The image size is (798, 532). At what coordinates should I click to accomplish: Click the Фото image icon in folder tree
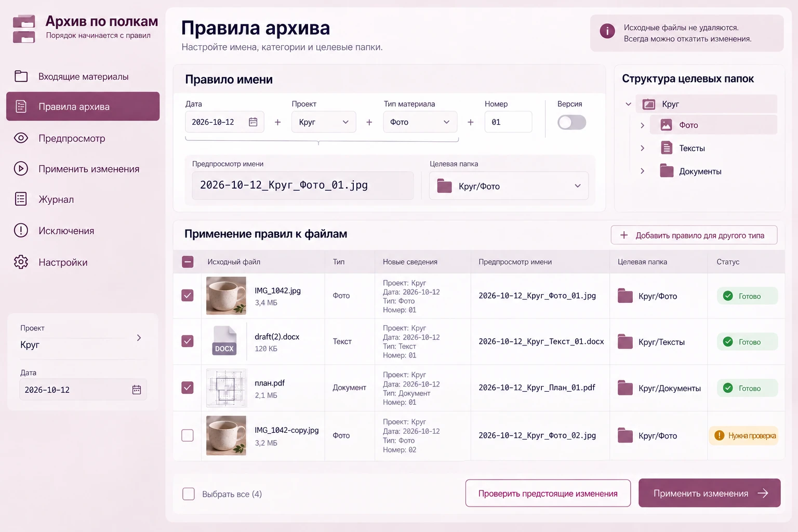point(666,125)
